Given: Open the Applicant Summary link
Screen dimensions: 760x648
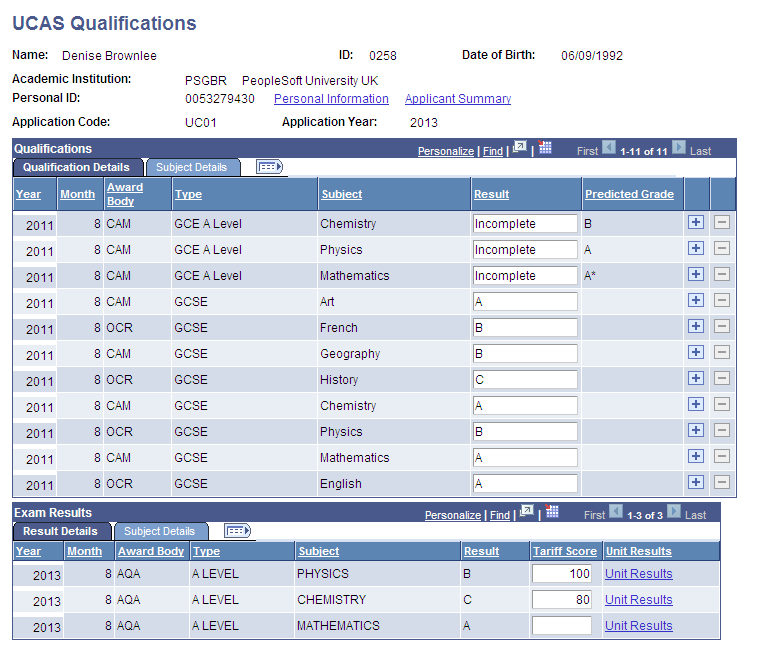Looking at the screenshot, I should point(458,99).
